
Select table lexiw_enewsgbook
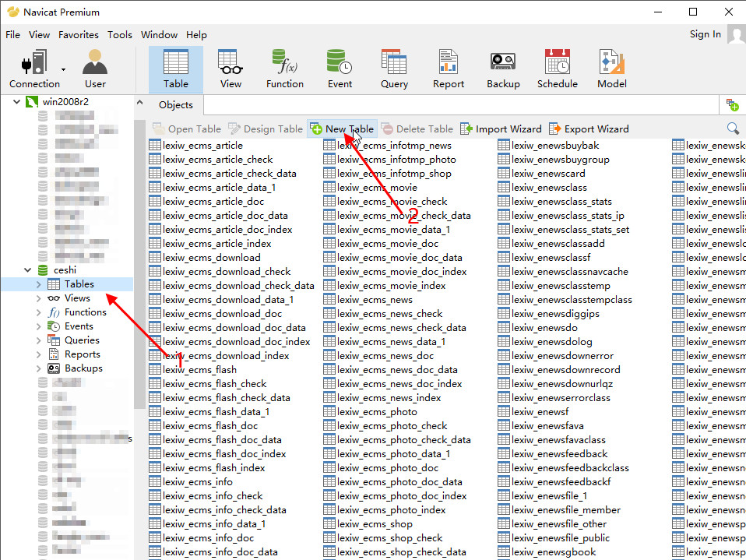point(547,552)
